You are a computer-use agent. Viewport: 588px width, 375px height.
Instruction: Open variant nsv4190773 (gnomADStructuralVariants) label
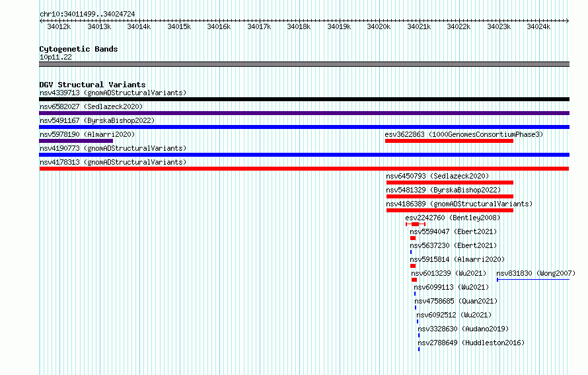point(113,148)
